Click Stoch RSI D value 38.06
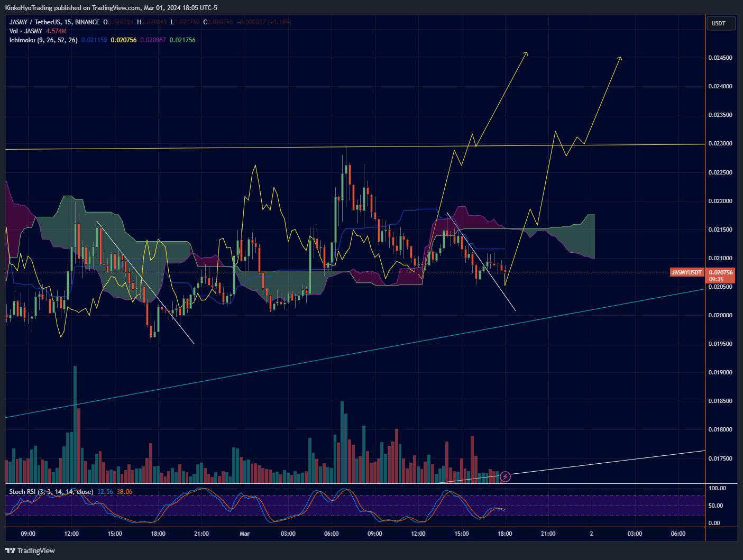This screenshot has width=743, height=560. (125, 492)
